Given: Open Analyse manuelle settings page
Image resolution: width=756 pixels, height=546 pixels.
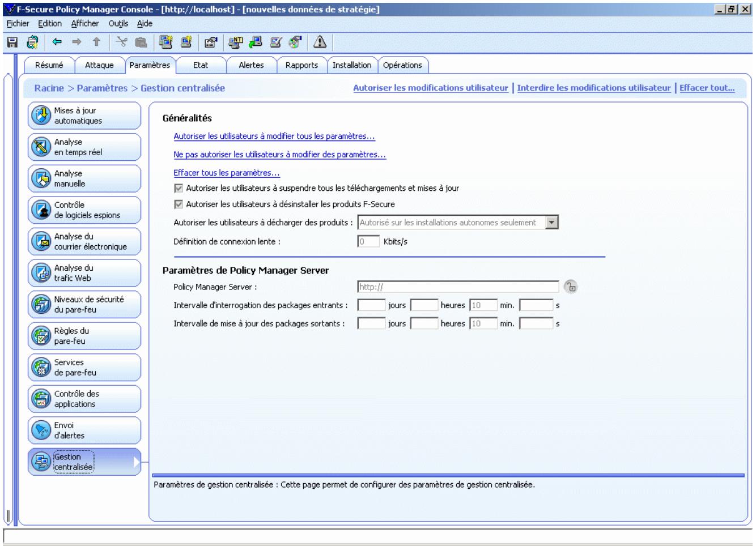Looking at the screenshot, I should coord(84,178).
